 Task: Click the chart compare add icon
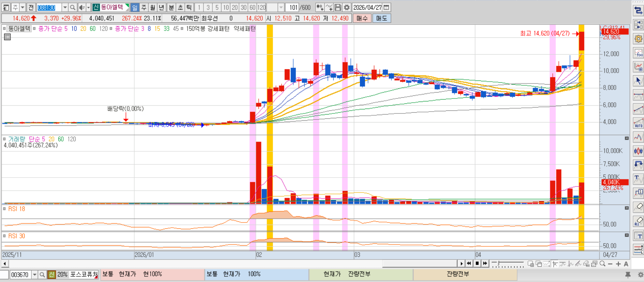(x=320, y=7)
